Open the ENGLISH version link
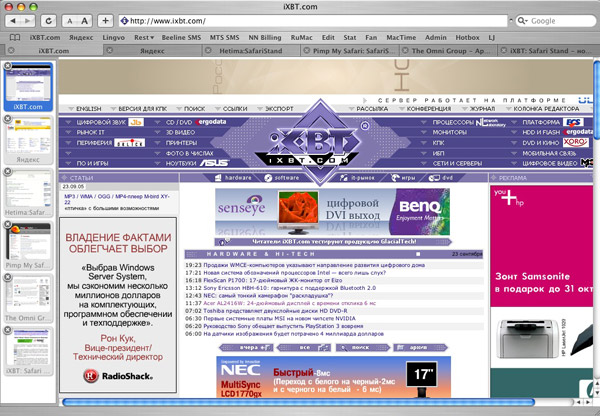 coord(88,109)
